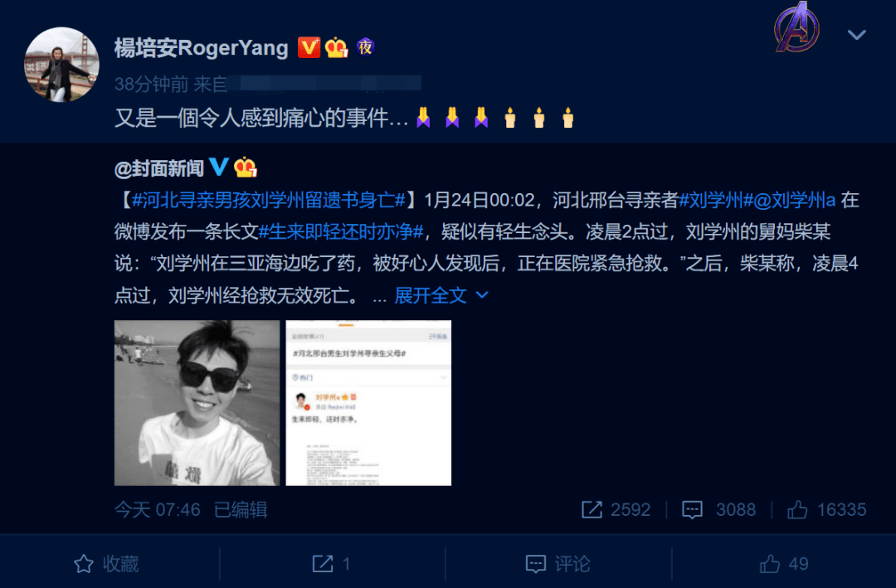The image size is (896, 588).
Task: Open the 评论 comment section
Action: coord(558,564)
